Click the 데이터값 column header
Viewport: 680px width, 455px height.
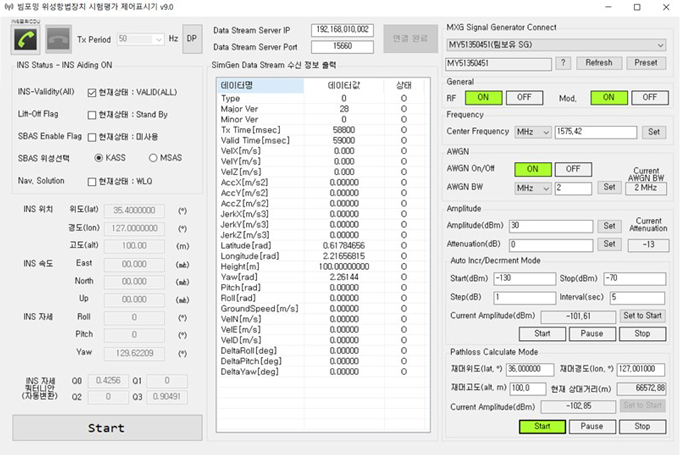coord(343,85)
